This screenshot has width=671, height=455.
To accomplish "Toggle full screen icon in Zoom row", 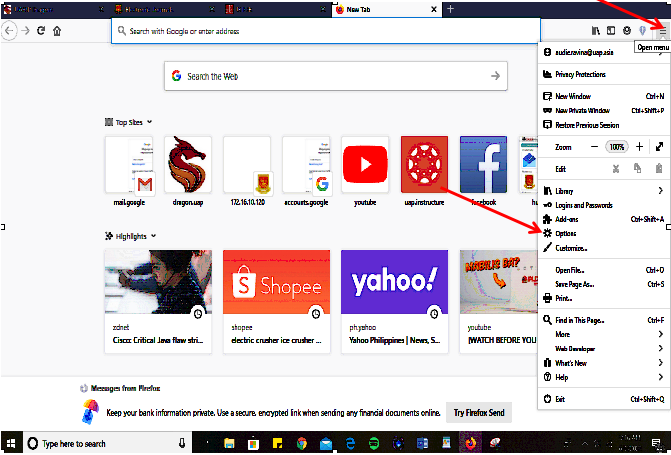I will [659, 147].
